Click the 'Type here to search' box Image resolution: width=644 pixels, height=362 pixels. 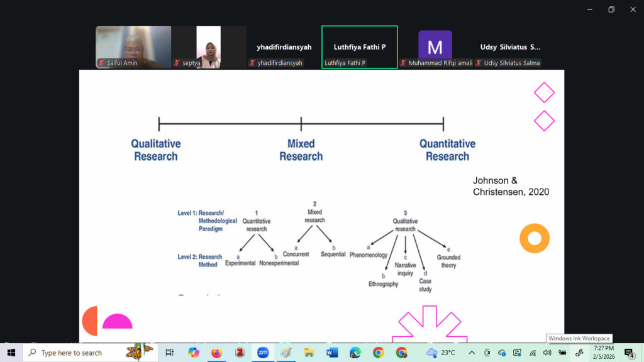(82, 353)
